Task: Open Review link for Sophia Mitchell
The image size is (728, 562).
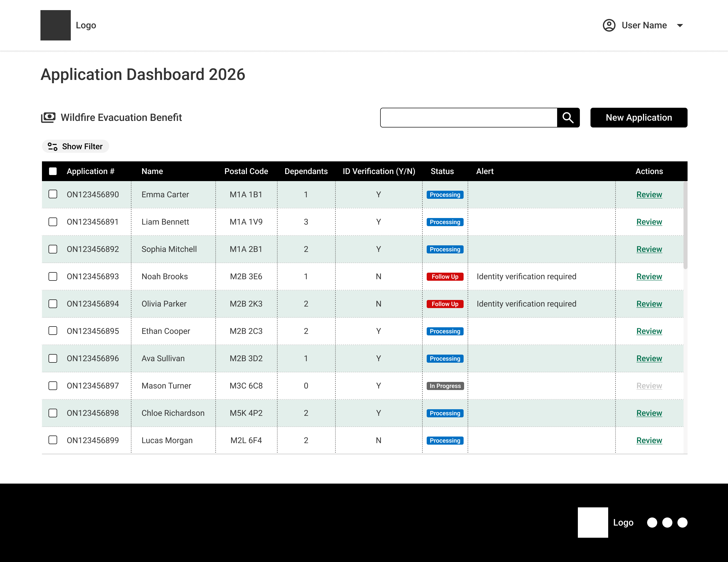Action: pos(649,249)
